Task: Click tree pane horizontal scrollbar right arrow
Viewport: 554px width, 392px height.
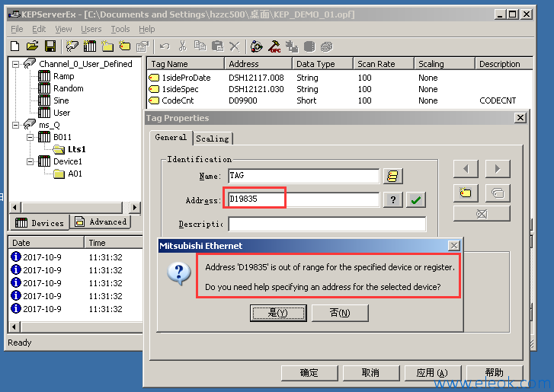Action: point(135,207)
